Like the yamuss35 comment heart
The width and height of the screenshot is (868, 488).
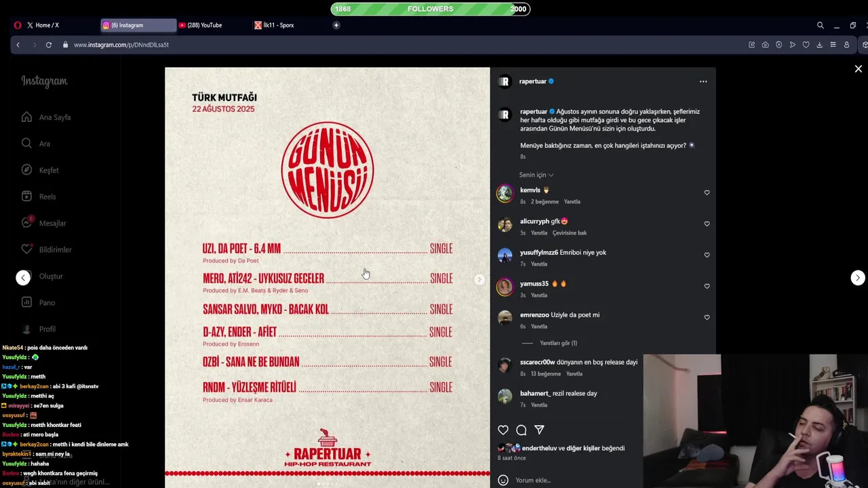pyautogui.click(x=707, y=286)
